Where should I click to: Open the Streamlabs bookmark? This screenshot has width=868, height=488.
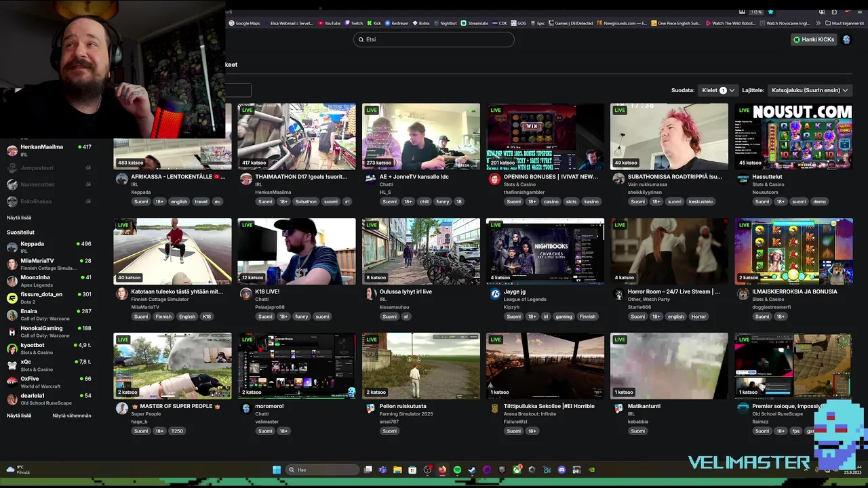474,23
